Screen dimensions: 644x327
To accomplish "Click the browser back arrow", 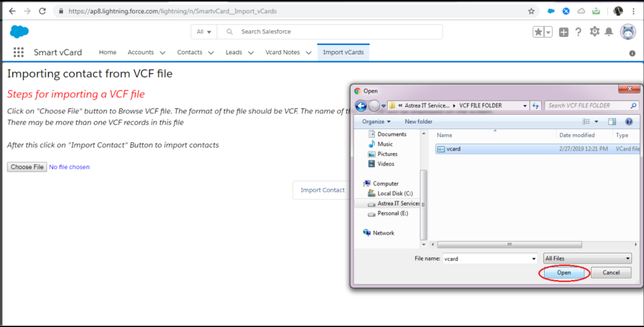I will pyautogui.click(x=12, y=11).
